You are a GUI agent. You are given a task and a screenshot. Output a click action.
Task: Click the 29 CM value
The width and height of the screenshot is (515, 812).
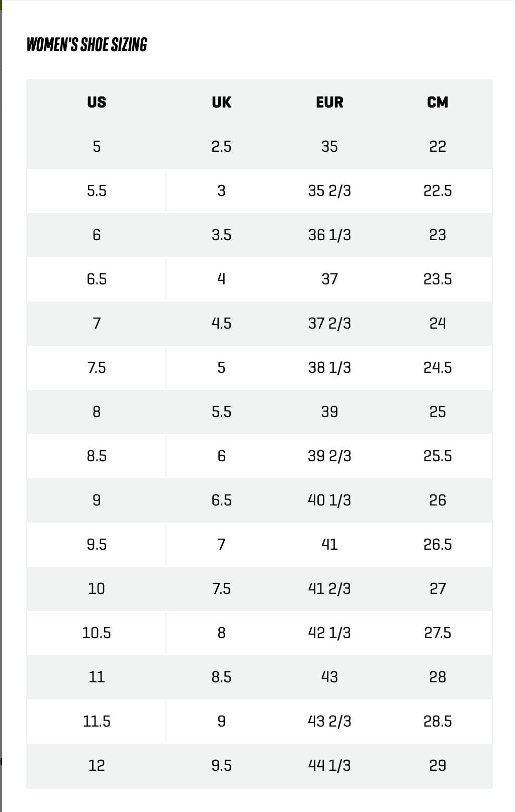[x=438, y=766]
